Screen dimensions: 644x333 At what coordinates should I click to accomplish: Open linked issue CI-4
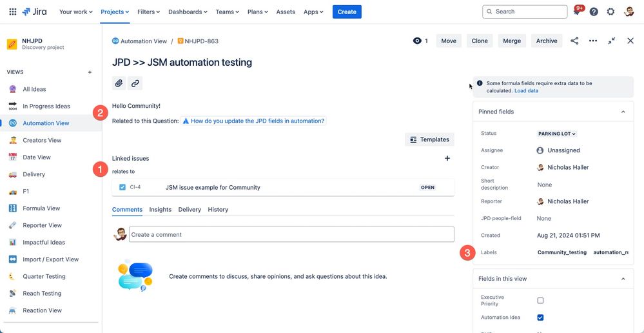[283, 187]
